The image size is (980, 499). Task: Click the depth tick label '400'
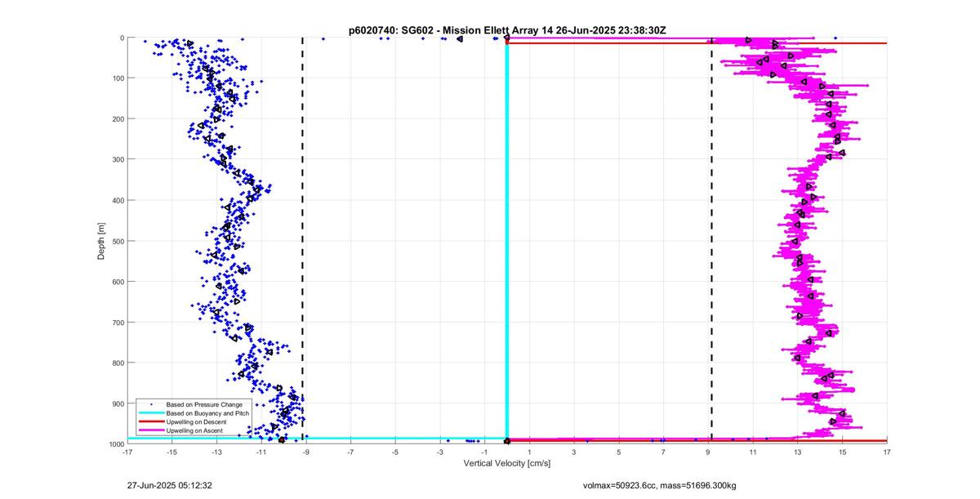118,200
